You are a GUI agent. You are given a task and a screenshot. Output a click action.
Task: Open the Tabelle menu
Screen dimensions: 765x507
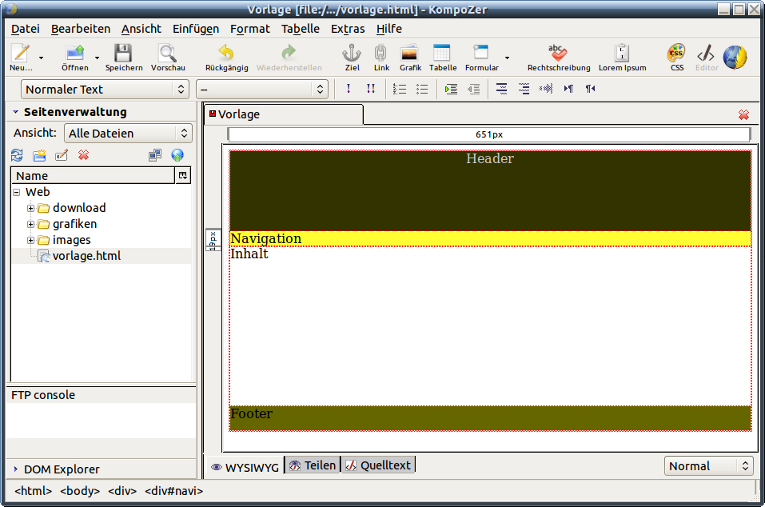pyautogui.click(x=300, y=29)
